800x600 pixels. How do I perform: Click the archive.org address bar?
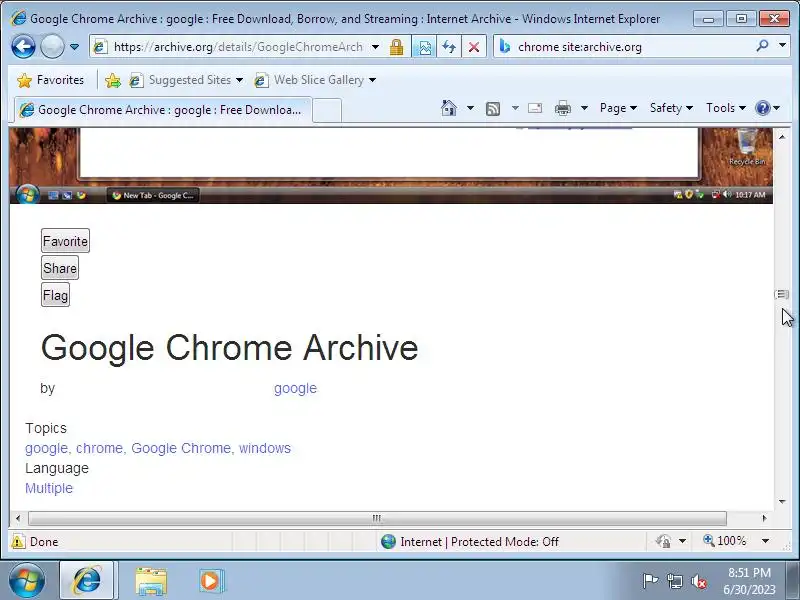click(x=237, y=47)
